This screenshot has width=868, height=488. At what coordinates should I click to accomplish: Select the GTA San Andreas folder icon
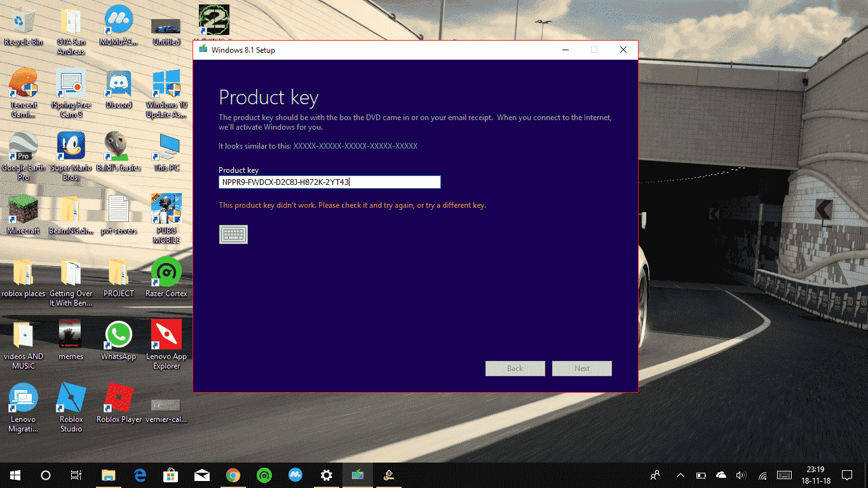(71, 31)
